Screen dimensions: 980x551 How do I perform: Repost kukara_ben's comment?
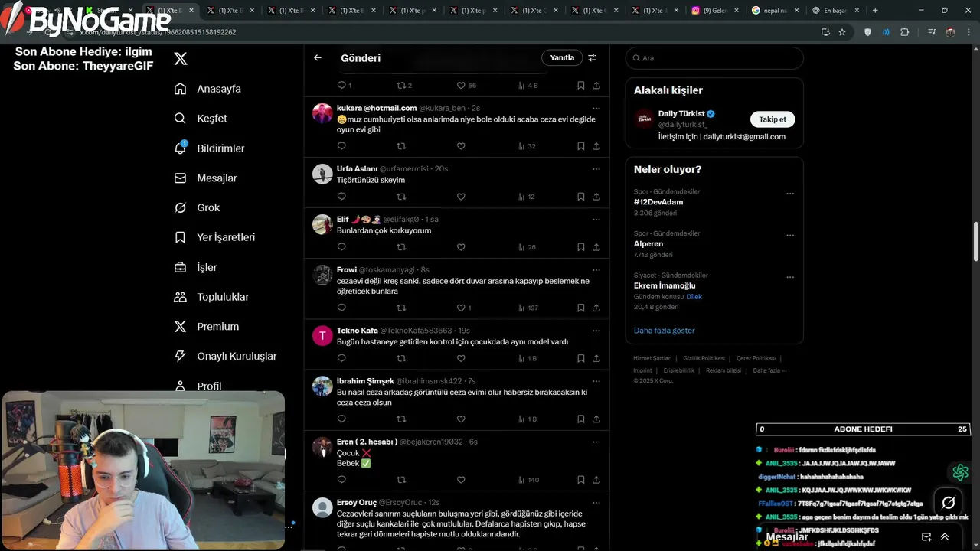401,146
